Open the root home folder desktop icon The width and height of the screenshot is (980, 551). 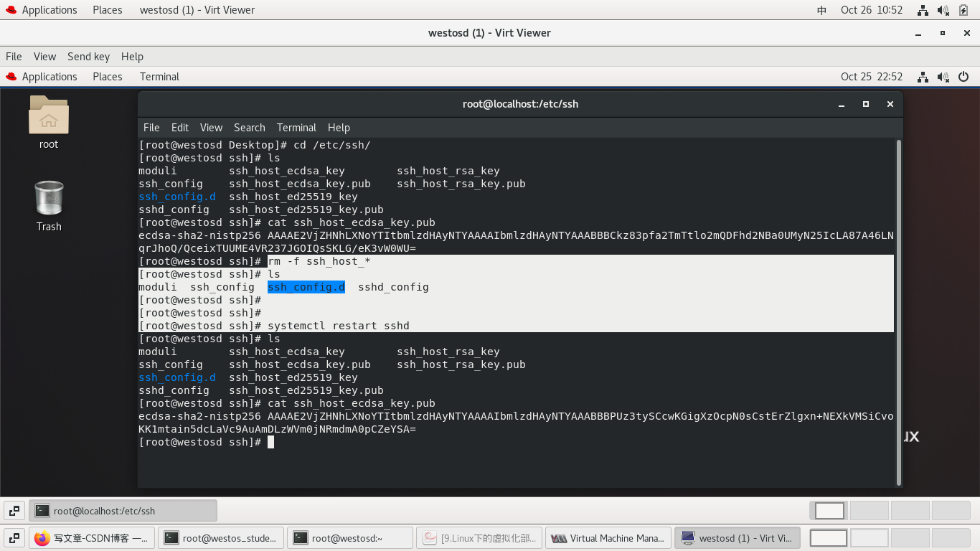(x=49, y=122)
